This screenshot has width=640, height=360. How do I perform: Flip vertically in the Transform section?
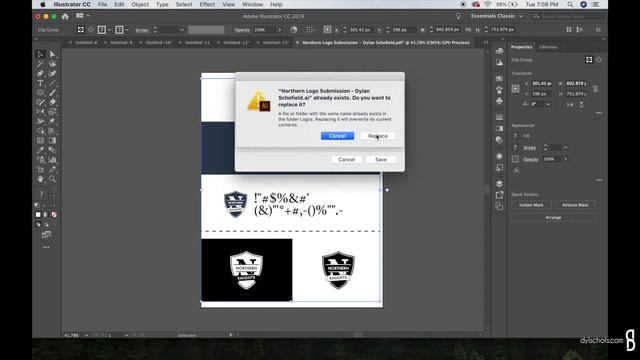pyautogui.click(x=582, y=104)
